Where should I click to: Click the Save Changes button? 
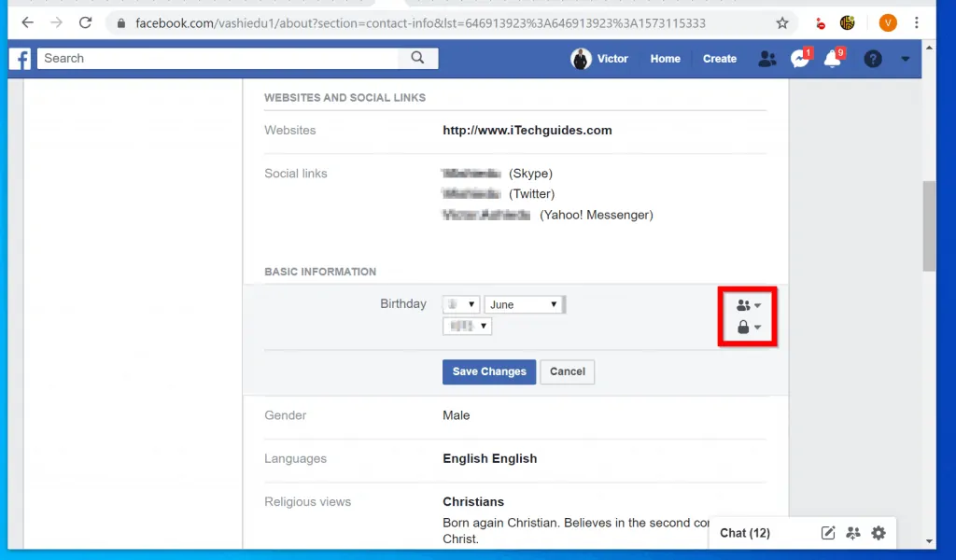click(488, 371)
